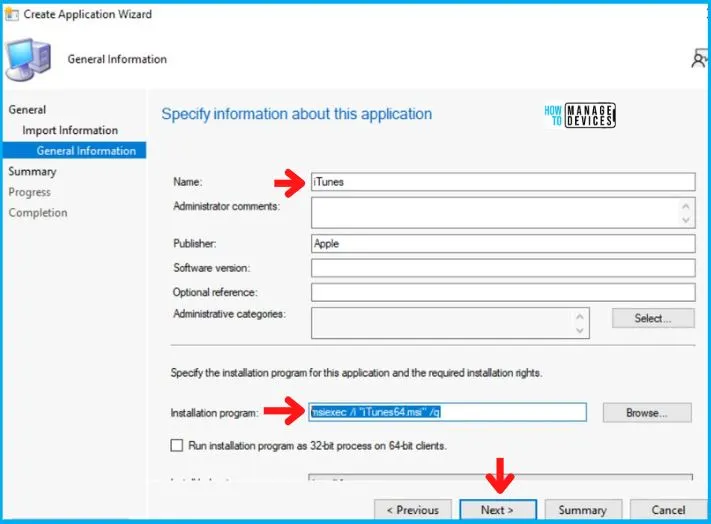The width and height of the screenshot is (711, 524).
Task: Click the 'Specify information about this application' heading
Action: (x=297, y=114)
